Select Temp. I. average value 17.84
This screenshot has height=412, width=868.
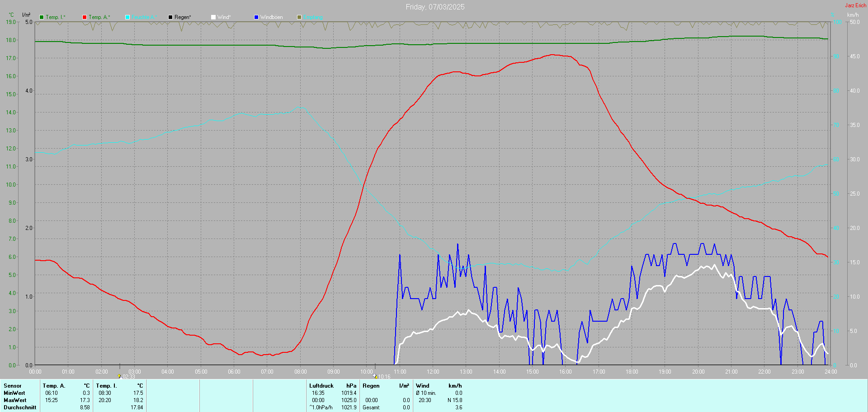pos(137,407)
